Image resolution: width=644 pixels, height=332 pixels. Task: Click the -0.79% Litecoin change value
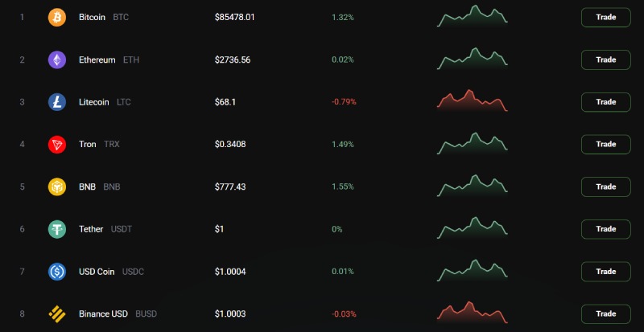tap(345, 102)
